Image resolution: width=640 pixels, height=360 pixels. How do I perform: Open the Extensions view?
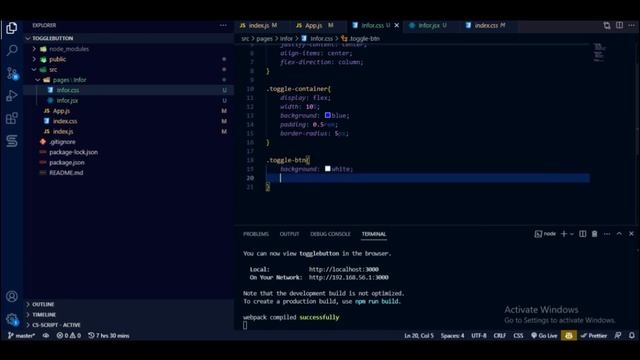(x=12, y=118)
